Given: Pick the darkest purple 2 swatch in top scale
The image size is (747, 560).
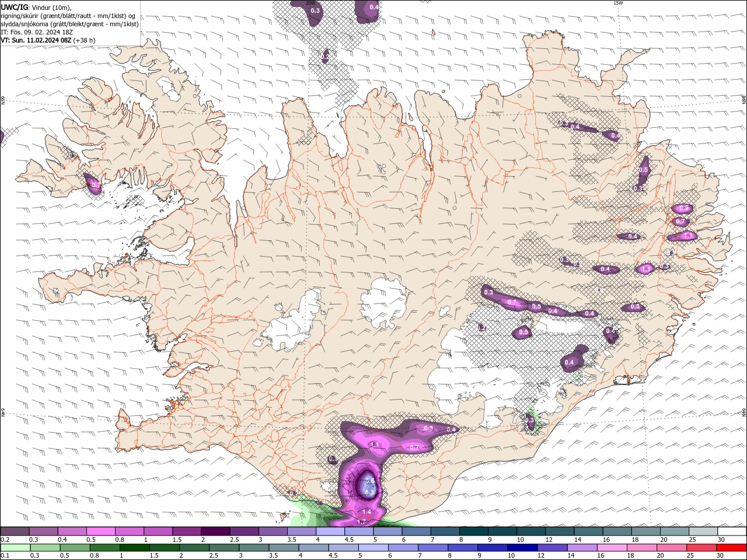Looking at the screenshot, I should coord(215,531).
